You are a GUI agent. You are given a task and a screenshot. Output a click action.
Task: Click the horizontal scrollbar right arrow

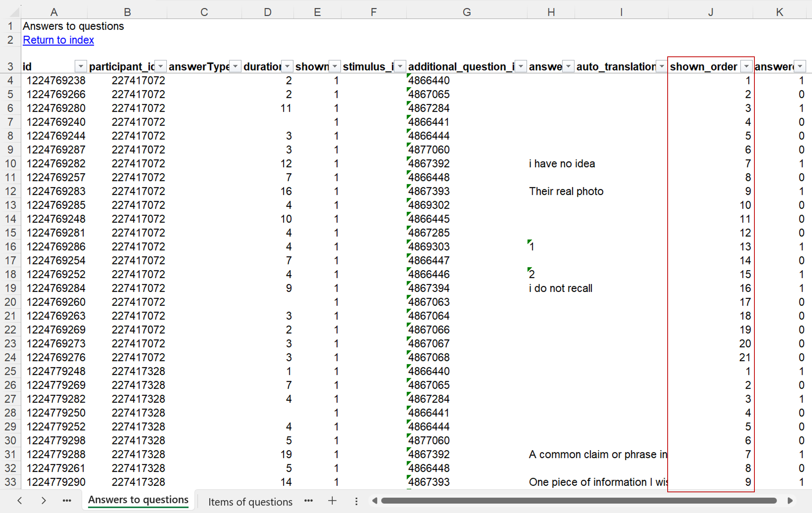click(790, 501)
